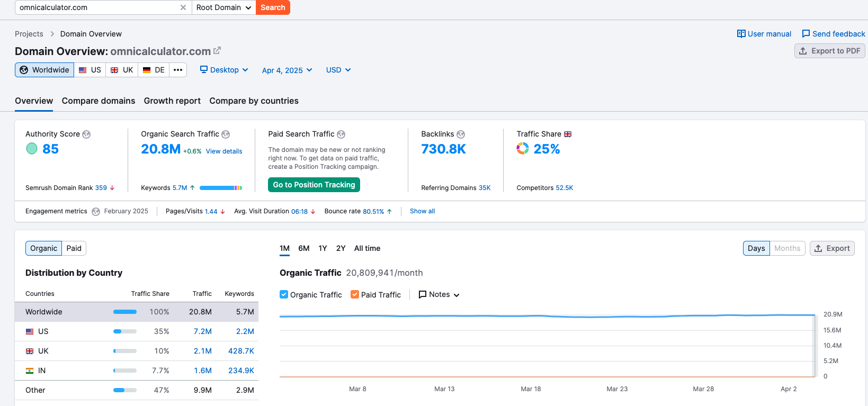Open the Overview tab
This screenshot has width=868, height=406.
[x=34, y=101]
